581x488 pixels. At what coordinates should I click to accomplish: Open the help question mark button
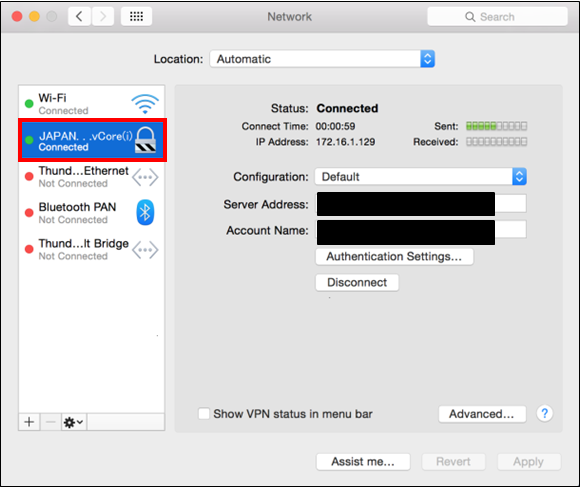[544, 413]
